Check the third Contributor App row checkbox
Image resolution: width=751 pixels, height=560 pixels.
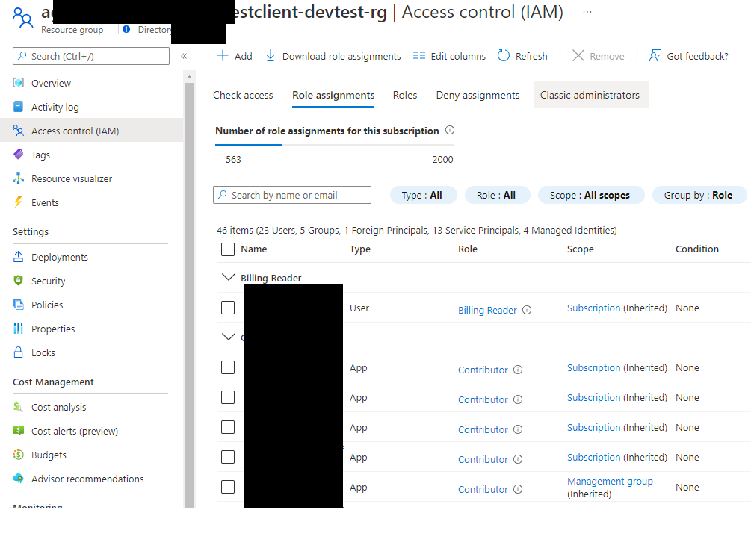(x=228, y=427)
